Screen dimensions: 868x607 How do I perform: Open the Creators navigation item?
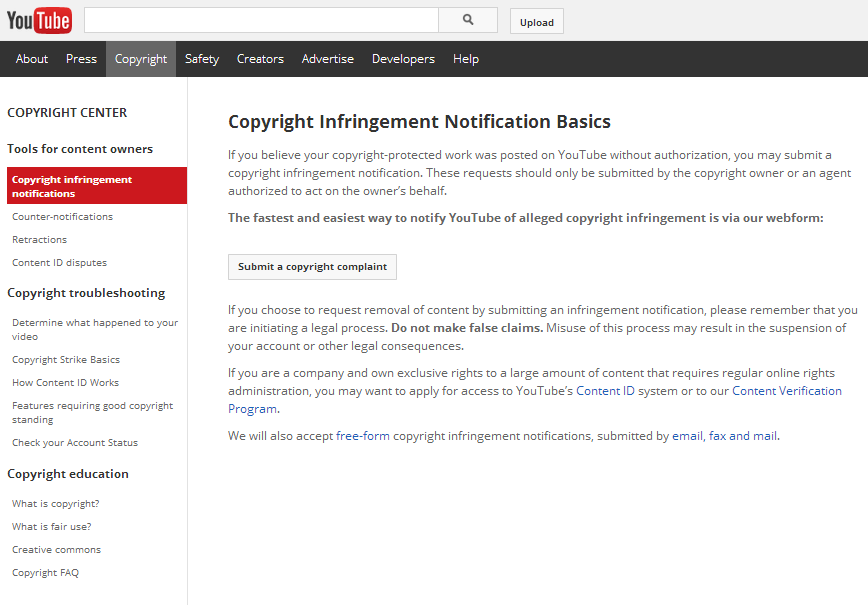click(260, 59)
